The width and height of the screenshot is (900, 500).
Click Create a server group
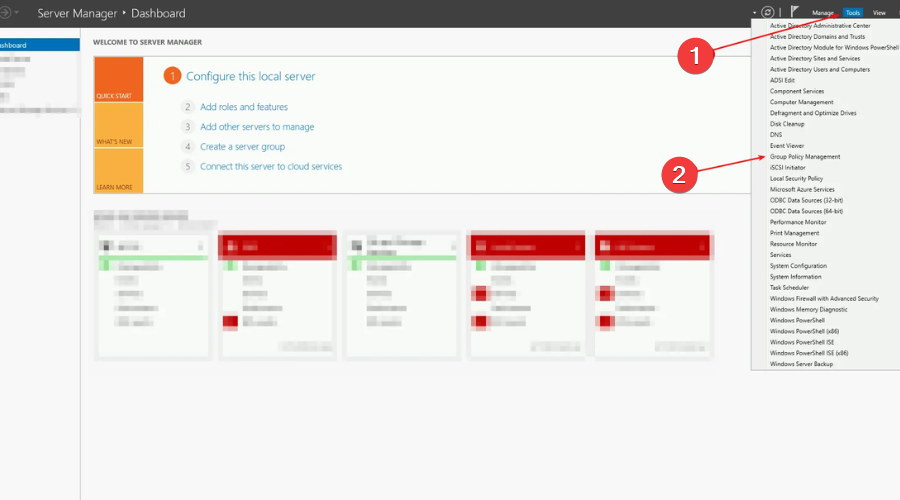coord(242,147)
